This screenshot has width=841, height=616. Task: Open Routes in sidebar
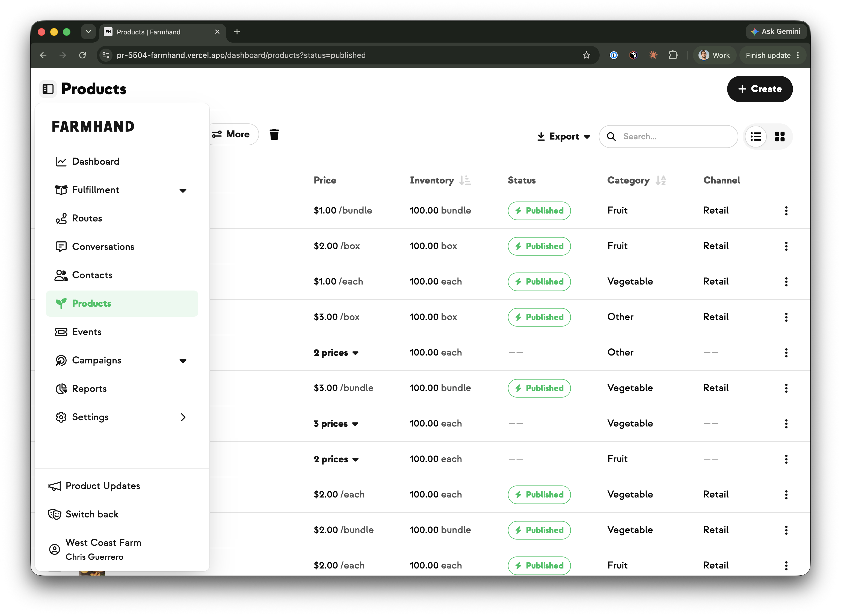[x=122, y=218]
